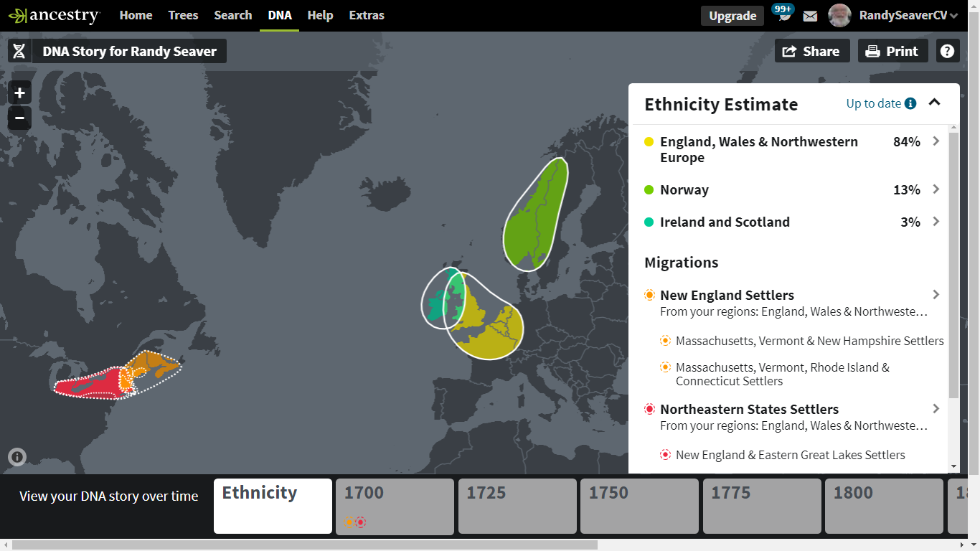Click the DNA strand icon beside the story title
980x551 pixels.
tap(19, 50)
